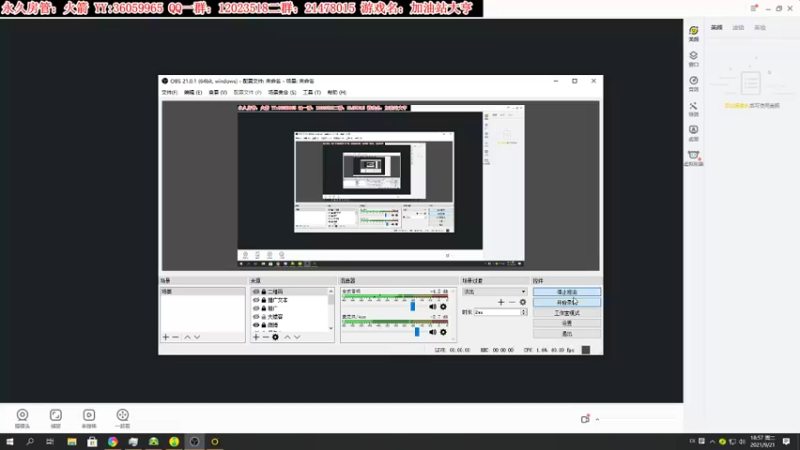This screenshot has width=800, height=450.
Task: Click the yellow highlighted link in beauty panel
Action: tap(737, 106)
